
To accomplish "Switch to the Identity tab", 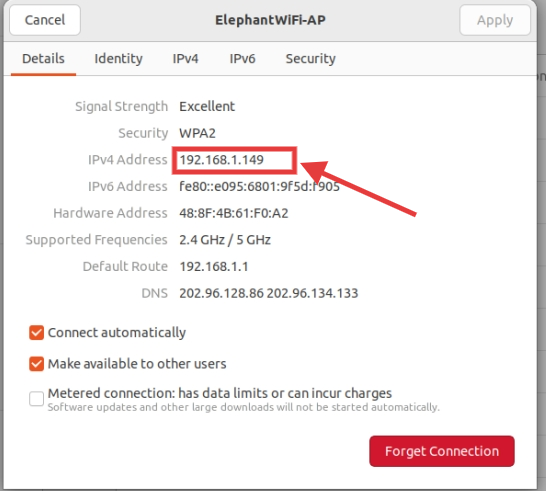I will click(x=118, y=59).
